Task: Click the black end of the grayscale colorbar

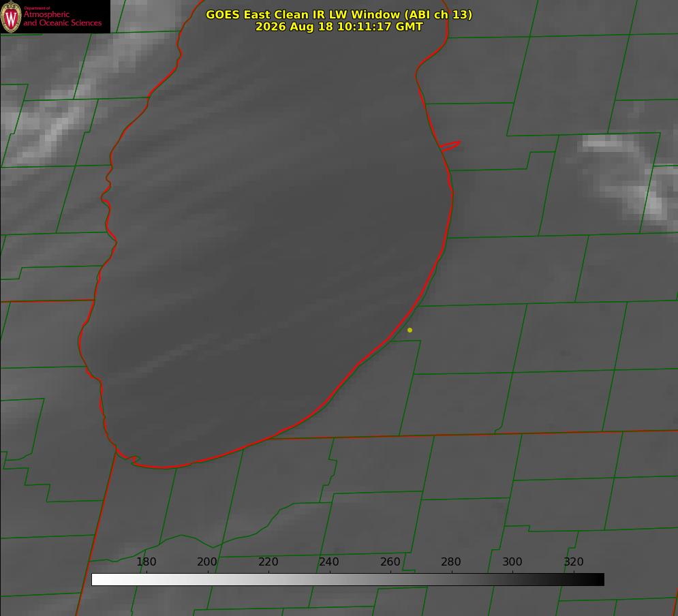Action: 596,579
